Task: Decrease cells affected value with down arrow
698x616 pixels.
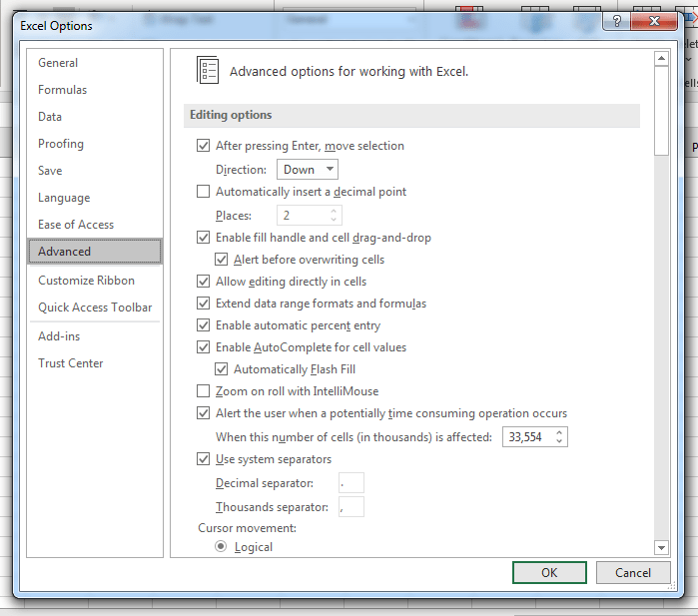Action: click(559, 441)
